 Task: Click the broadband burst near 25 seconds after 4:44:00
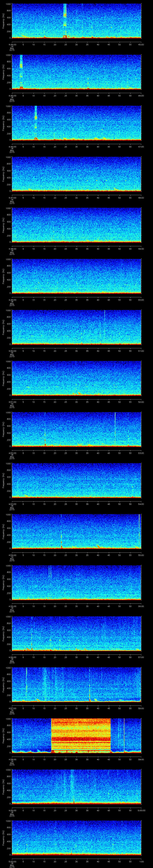click(x=65, y=21)
